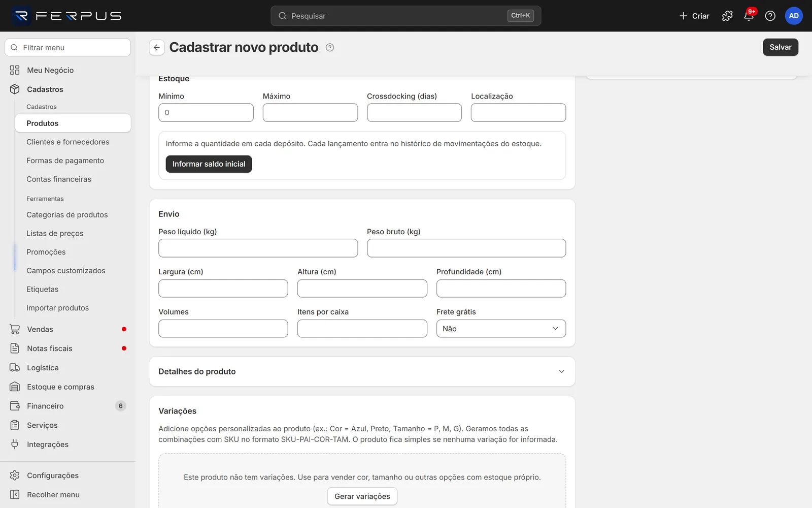Click the Gerar variações button

(x=362, y=496)
